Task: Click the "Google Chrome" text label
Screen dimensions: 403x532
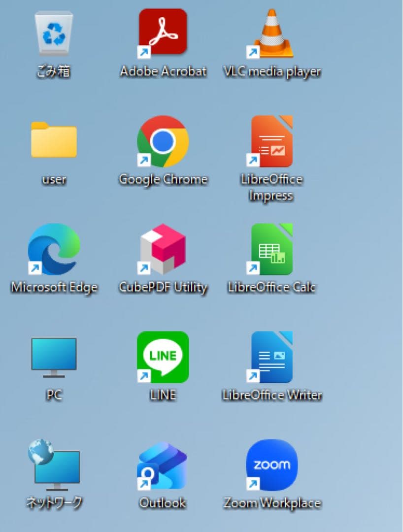Action: pyautogui.click(x=163, y=179)
